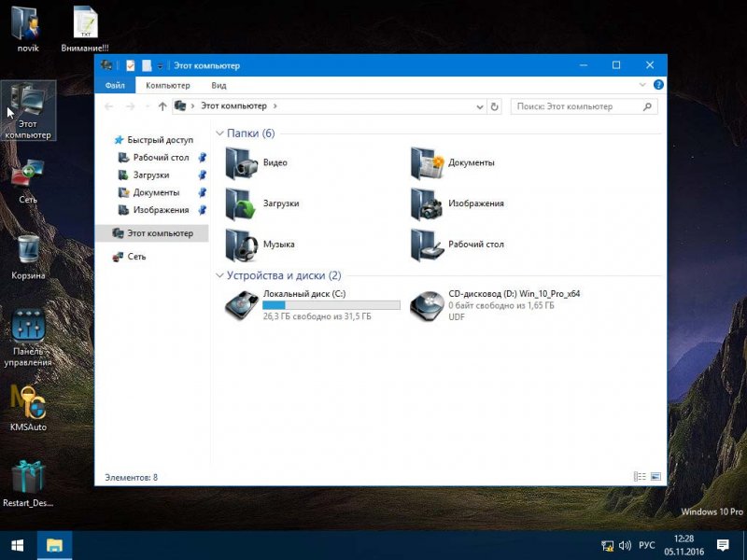Select Изображения in navigation pane

161,210
